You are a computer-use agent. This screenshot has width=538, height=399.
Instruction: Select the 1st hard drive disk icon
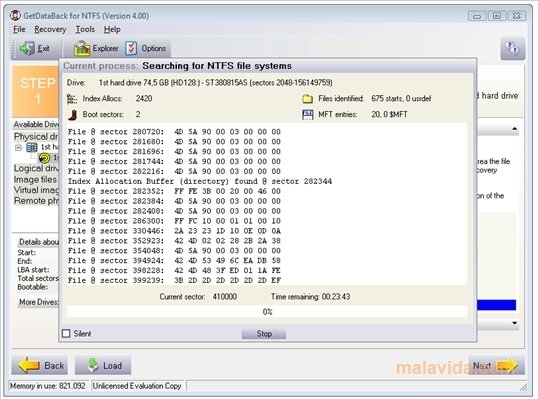[x=32, y=148]
